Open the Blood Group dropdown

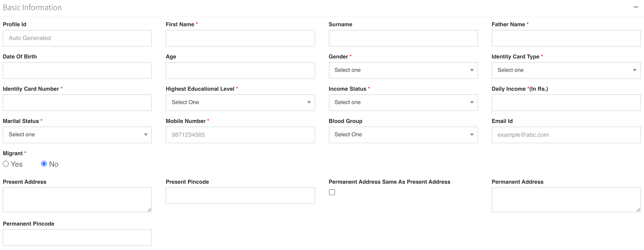[403, 135]
